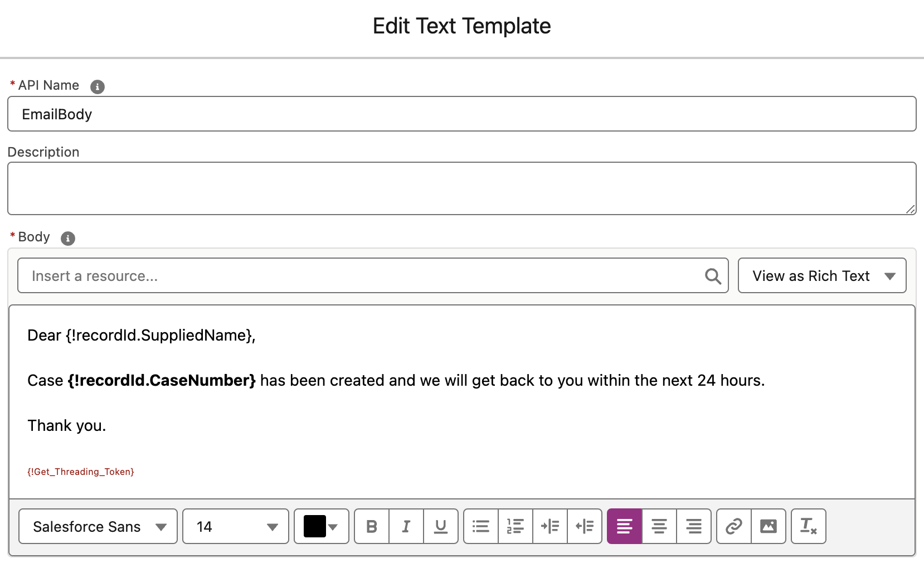
Task: Open the Salesforce Sans font dropdown
Action: coord(97,526)
